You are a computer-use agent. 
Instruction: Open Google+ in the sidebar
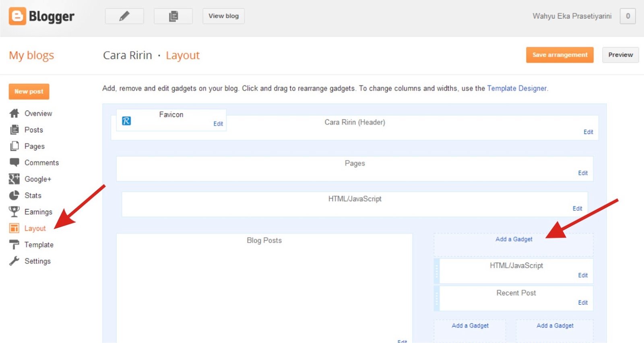[38, 179]
